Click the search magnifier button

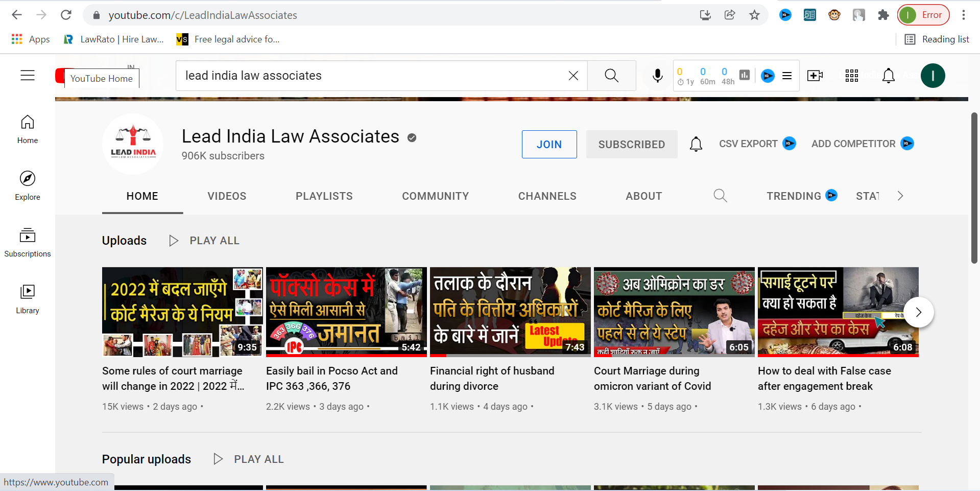click(x=611, y=76)
